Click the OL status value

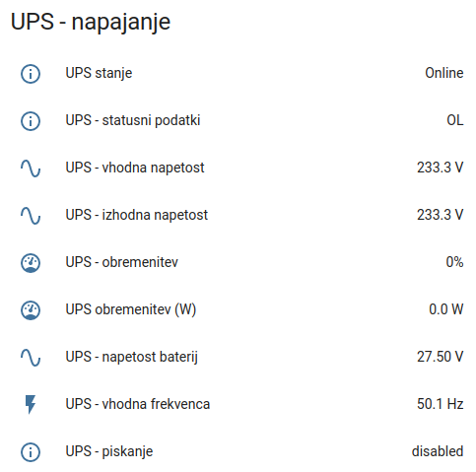[x=455, y=120]
